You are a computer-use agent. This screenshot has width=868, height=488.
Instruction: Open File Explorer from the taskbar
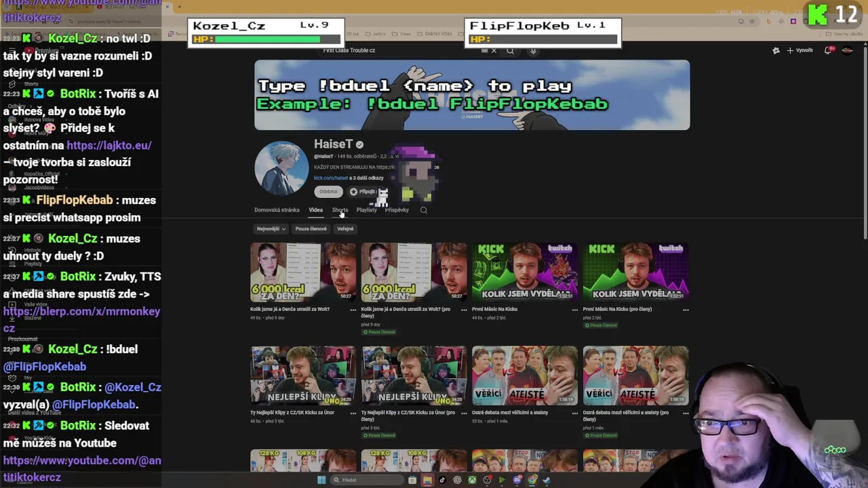click(427, 480)
